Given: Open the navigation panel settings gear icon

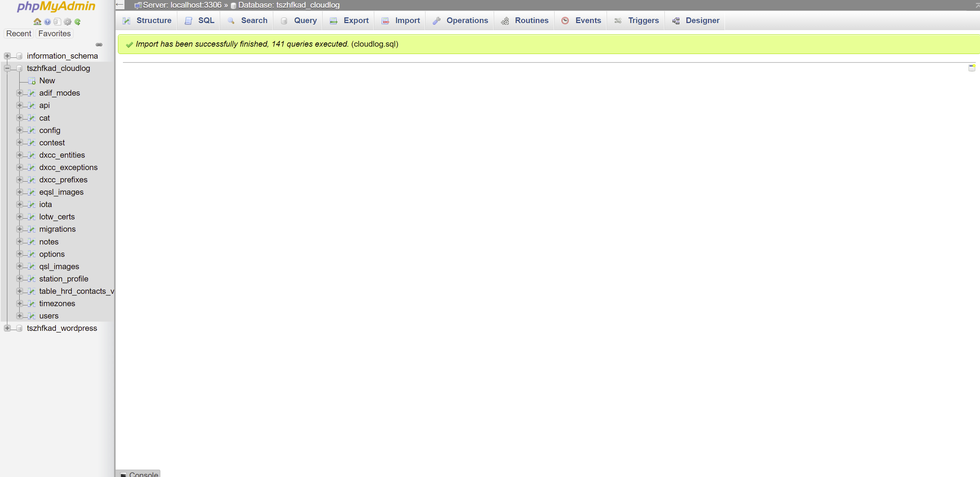Looking at the screenshot, I should point(67,22).
